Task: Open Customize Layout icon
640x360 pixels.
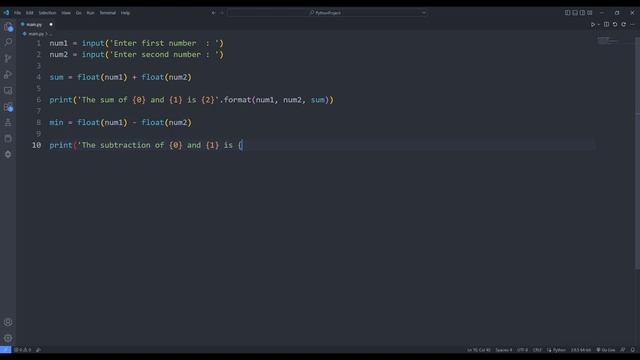Action: 590,13
